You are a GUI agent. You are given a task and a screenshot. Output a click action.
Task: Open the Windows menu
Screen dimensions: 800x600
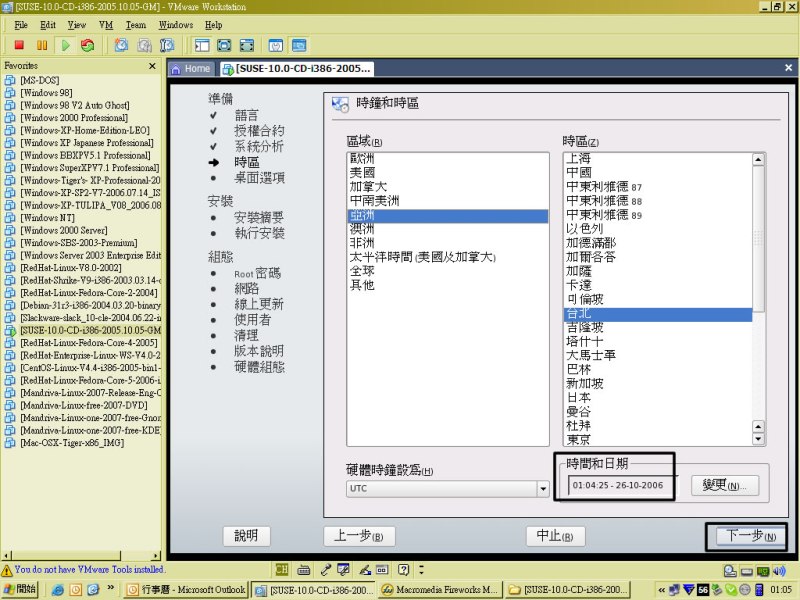click(x=176, y=25)
